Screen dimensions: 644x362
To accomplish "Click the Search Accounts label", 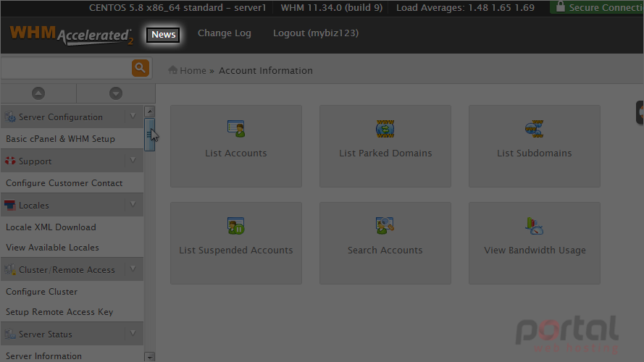I will click(385, 251).
